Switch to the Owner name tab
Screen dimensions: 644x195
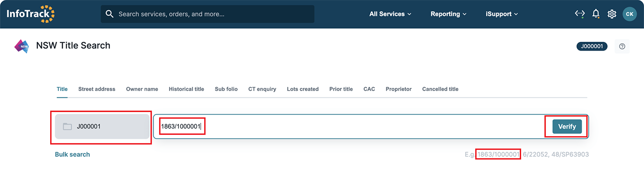(142, 89)
